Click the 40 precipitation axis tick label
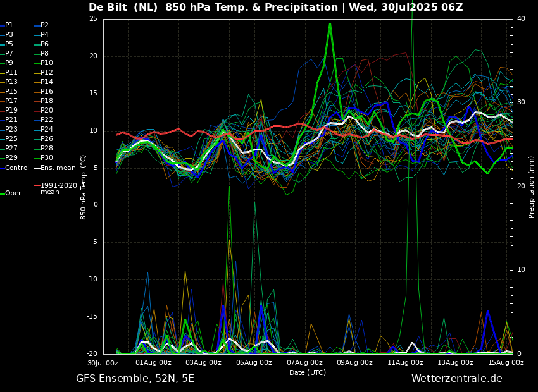 pos(521,19)
